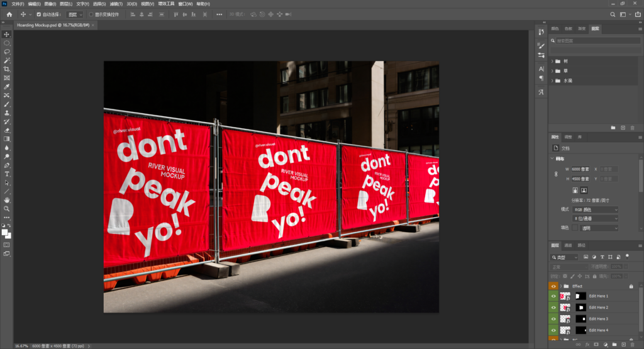Toggle the width-height link constraint
The width and height of the screenshot is (644, 349).
point(556,174)
